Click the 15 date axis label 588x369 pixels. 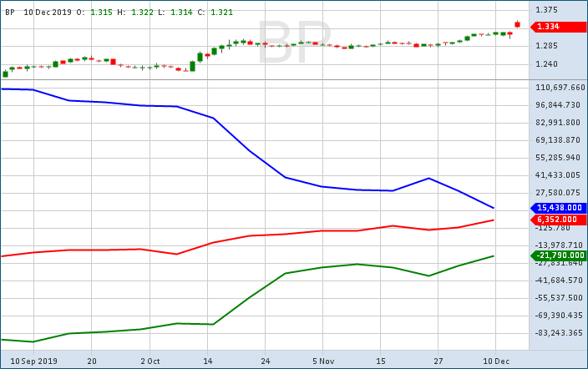pyautogui.click(x=381, y=361)
